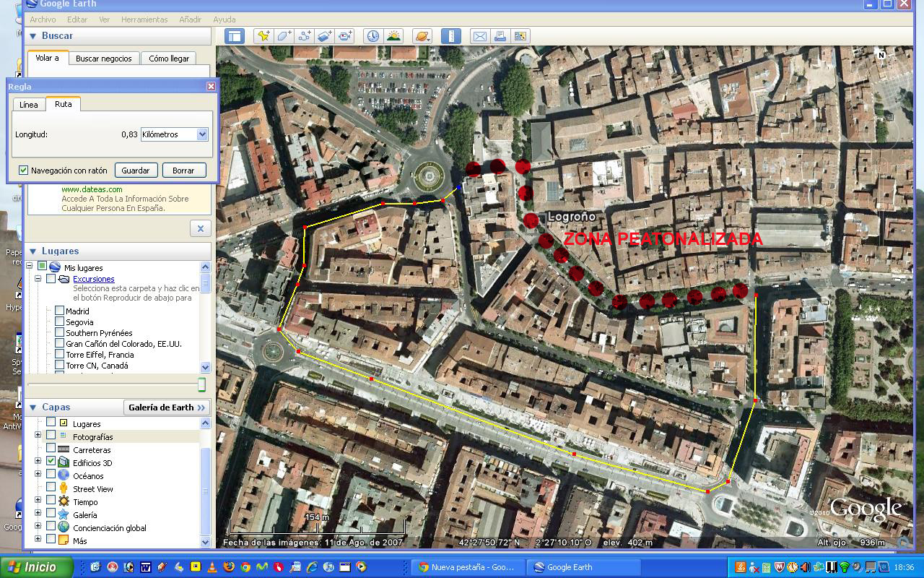Click the Street View pegman layer icon
Viewport: 924px width, 578px height.
(x=64, y=488)
